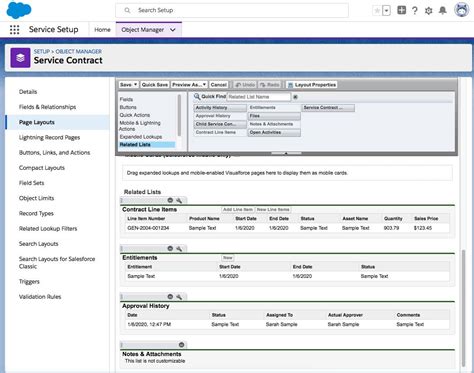Click the Salesforce cloud logo
The image size is (474, 373).
[19, 10]
